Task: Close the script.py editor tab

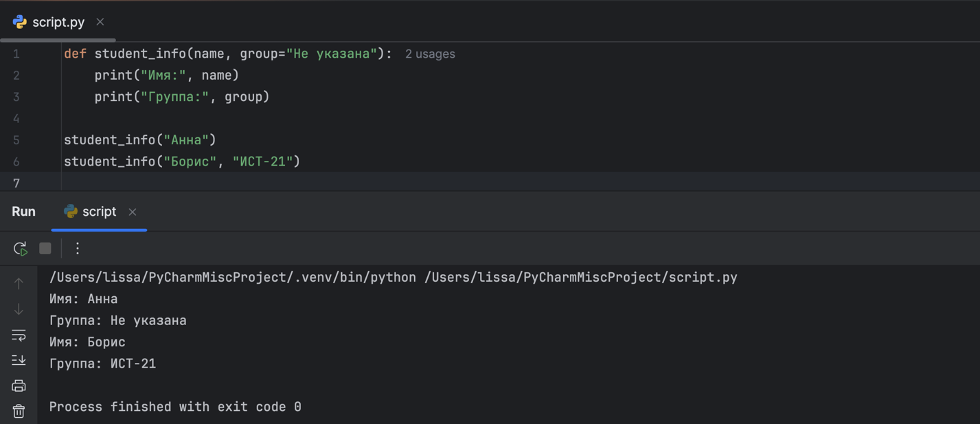Action: pyautogui.click(x=100, y=22)
